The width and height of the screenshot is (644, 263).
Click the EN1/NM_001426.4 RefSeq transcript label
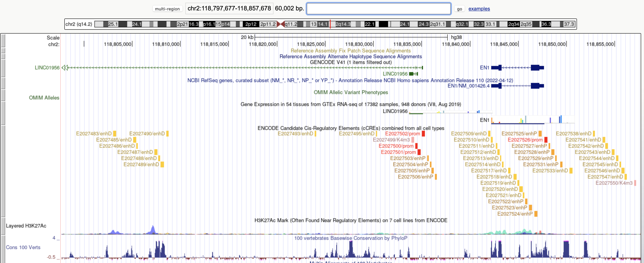[x=468, y=86]
